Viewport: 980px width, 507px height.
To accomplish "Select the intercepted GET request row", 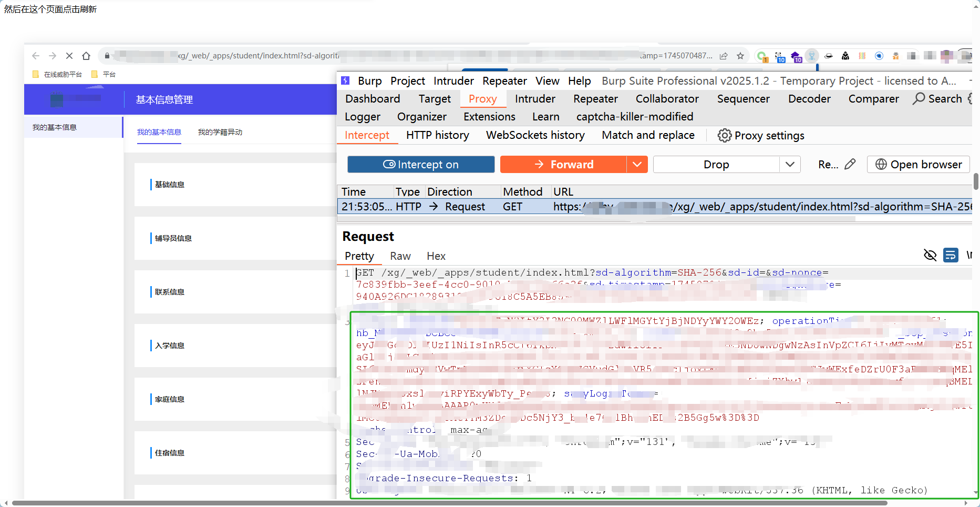I will point(655,207).
